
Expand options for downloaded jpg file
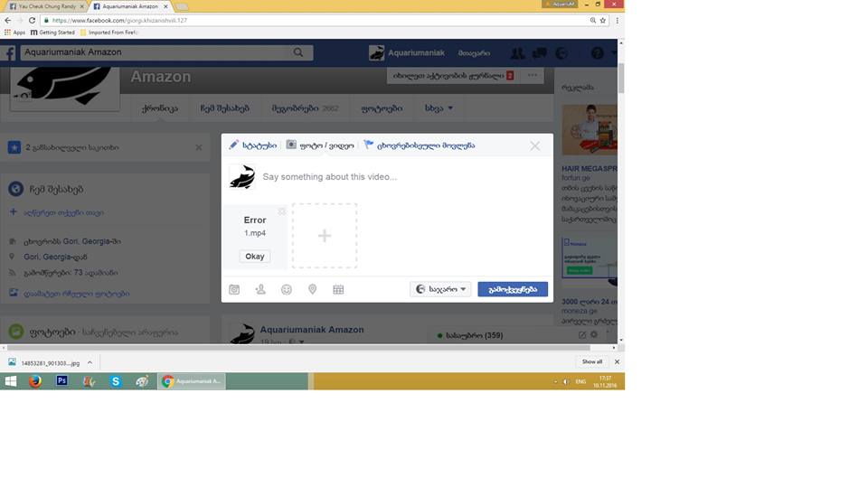click(90, 362)
